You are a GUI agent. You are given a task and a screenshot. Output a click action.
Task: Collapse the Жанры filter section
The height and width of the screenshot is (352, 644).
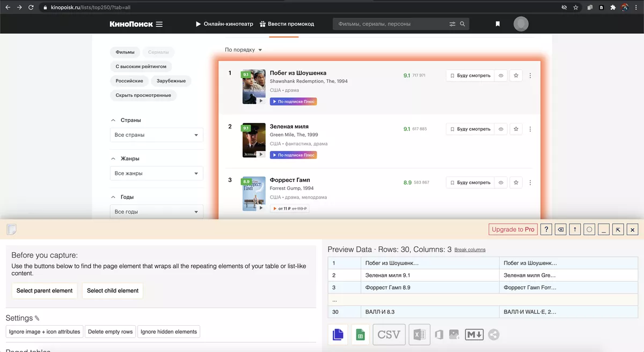pyautogui.click(x=126, y=159)
